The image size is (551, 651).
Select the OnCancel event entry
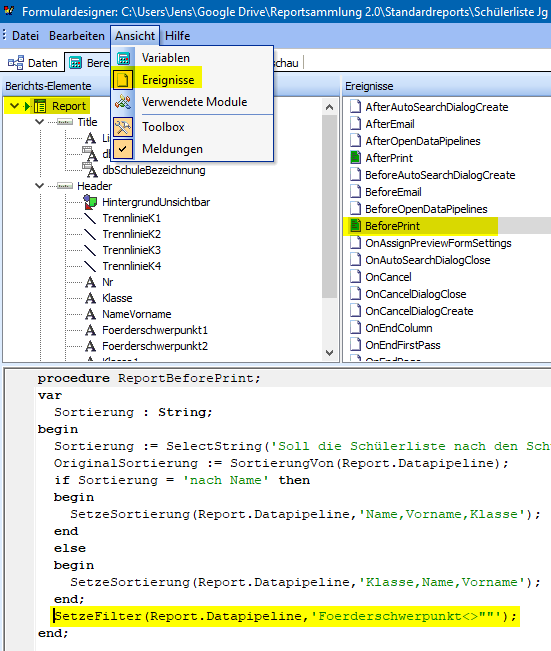click(388, 277)
